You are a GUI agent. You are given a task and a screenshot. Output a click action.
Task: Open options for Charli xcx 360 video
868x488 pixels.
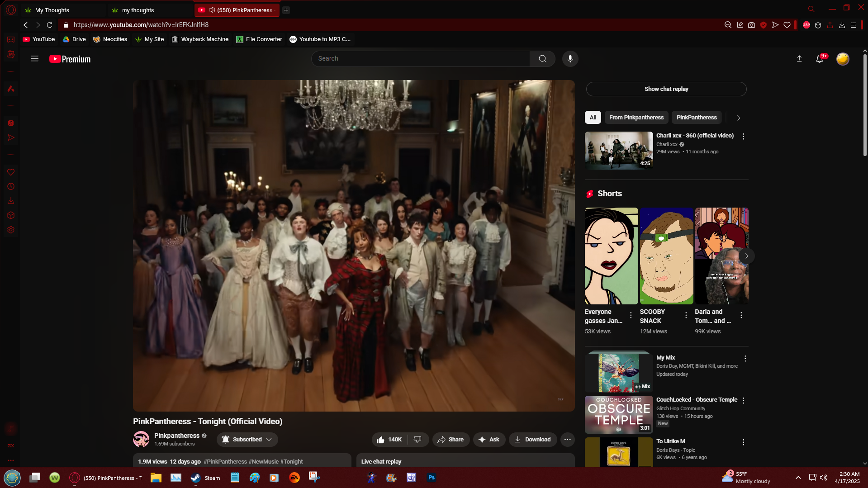pos(743,137)
